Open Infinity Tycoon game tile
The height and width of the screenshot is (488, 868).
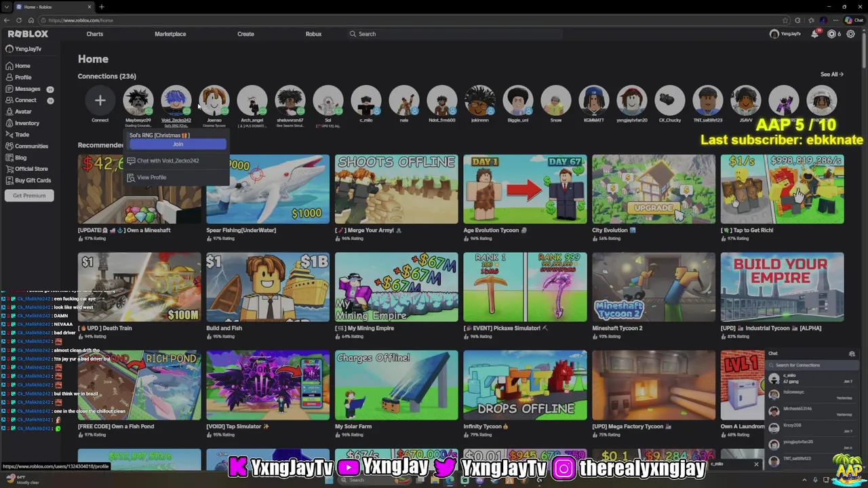pyautogui.click(x=525, y=385)
